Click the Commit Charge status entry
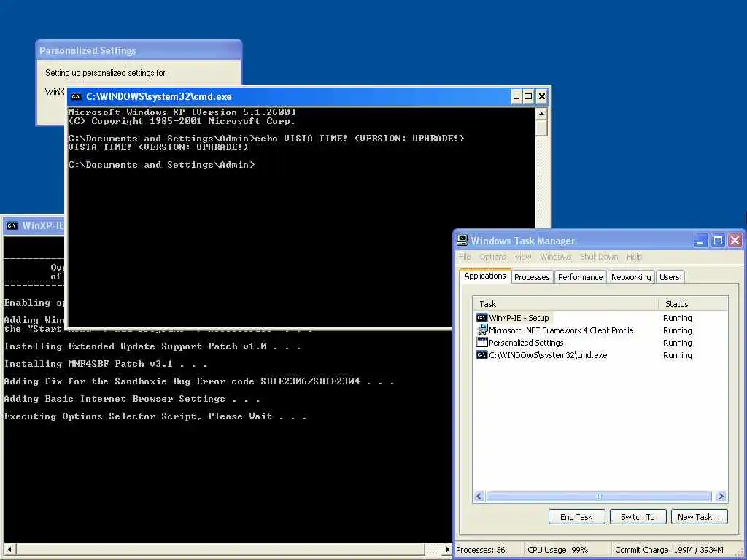Viewport: 747px width, 560px height. tap(670, 550)
